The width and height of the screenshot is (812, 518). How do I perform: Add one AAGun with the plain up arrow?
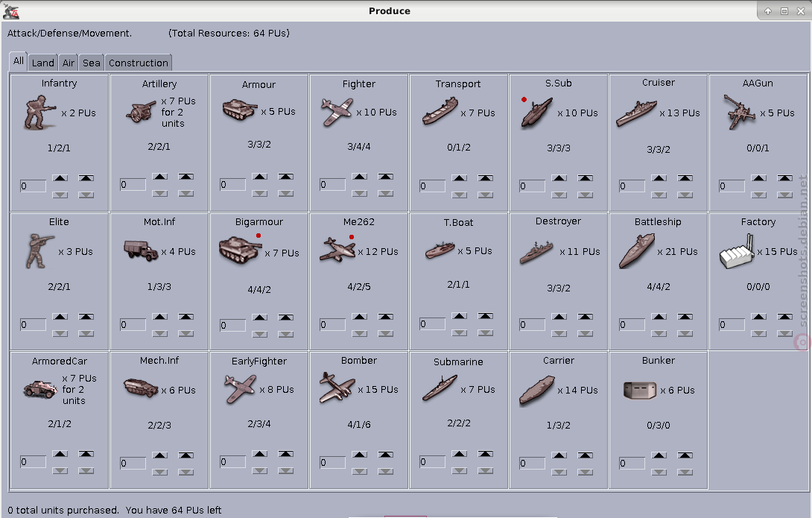(759, 178)
